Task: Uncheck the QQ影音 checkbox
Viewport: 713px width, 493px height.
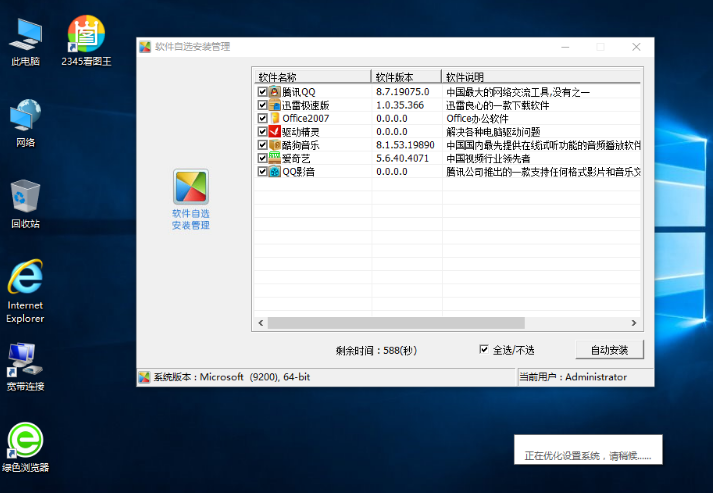Action: point(262,171)
